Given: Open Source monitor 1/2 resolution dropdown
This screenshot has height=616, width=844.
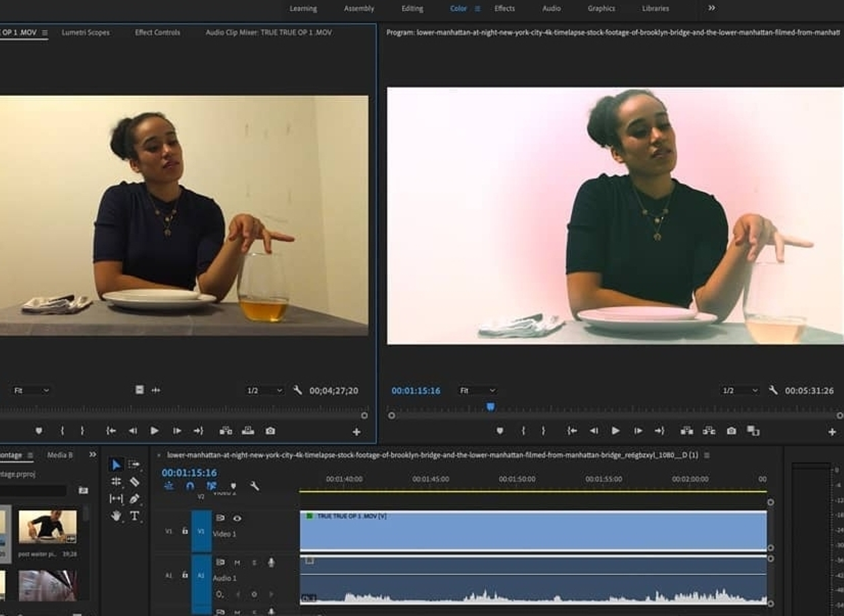Looking at the screenshot, I should 264,390.
